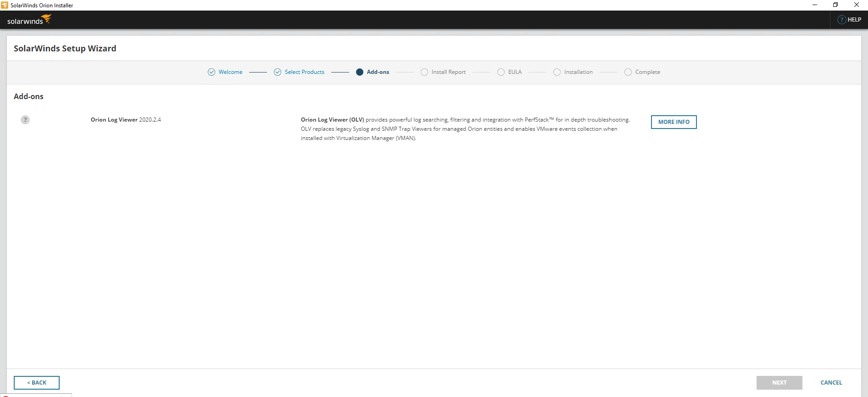Go back with the Back button
This screenshot has width=868, height=397.
click(x=37, y=383)
